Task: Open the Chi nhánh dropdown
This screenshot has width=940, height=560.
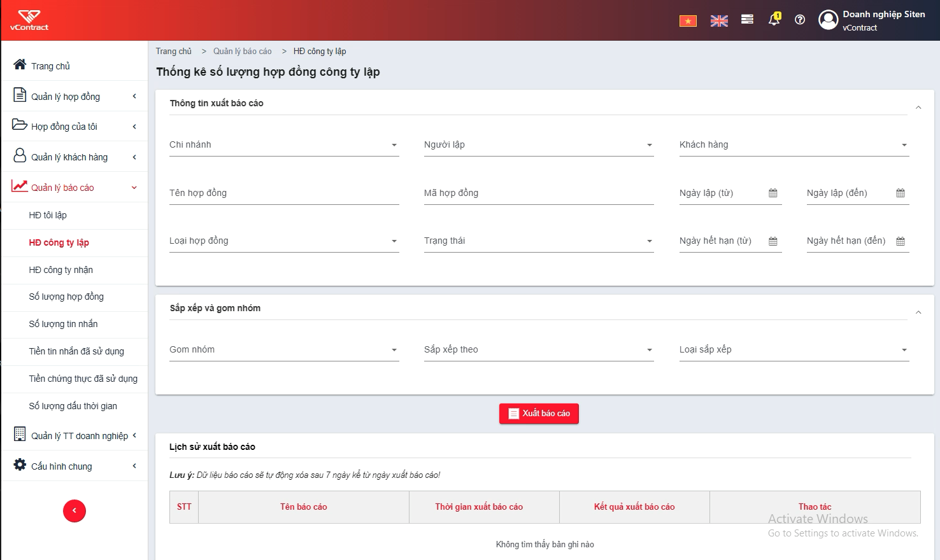Action: 284,145
